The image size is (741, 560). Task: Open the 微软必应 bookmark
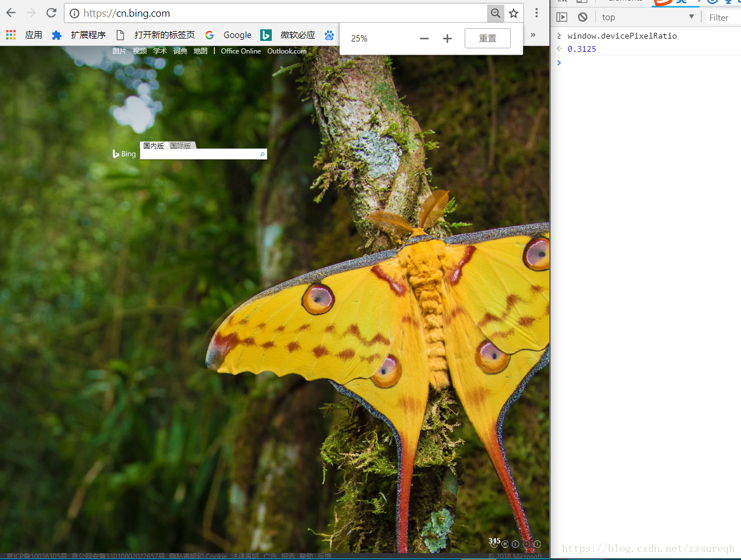click(x=288, y=35)
